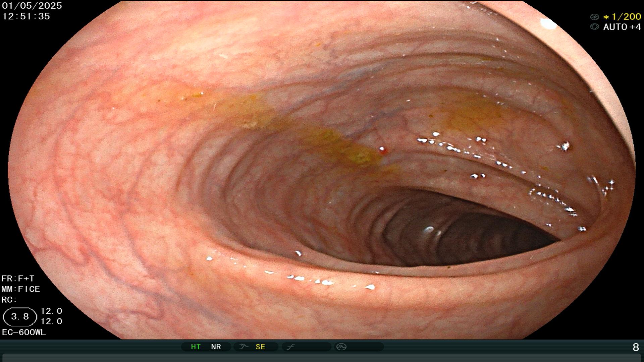Image resolution: width=644 pixels, height=362 pixels.
Task: Click the tone curve icon left of SE
Action: coord(243,347)
